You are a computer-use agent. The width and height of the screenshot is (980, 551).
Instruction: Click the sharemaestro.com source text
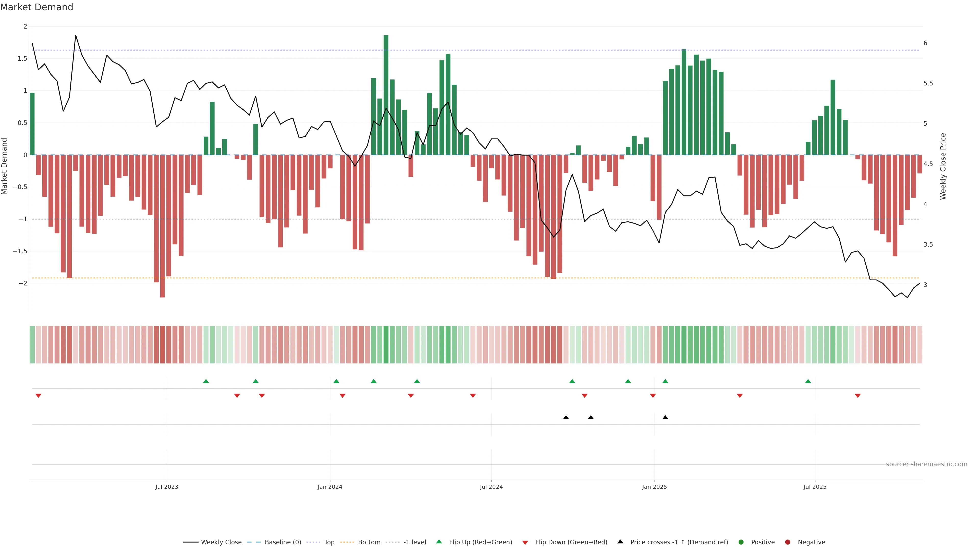[x=926, y=464]
